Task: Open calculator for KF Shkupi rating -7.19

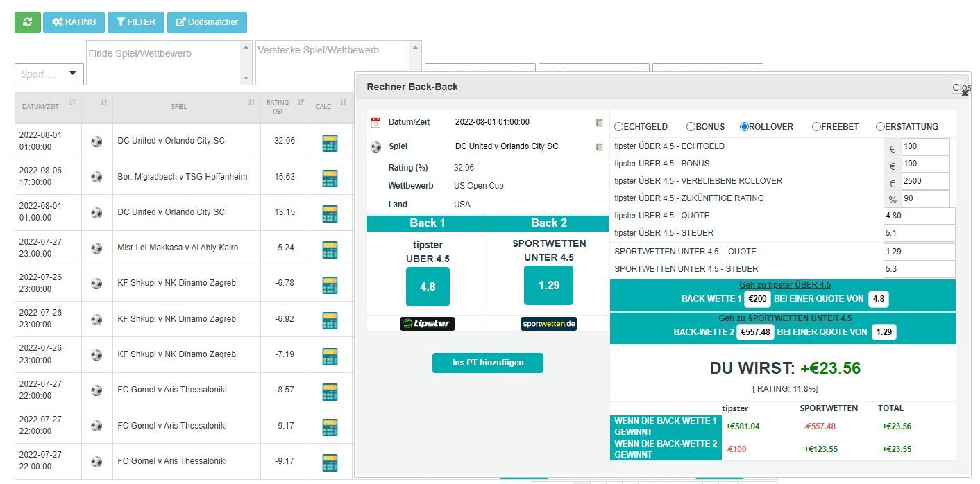Action: click(x=330, y=356)
